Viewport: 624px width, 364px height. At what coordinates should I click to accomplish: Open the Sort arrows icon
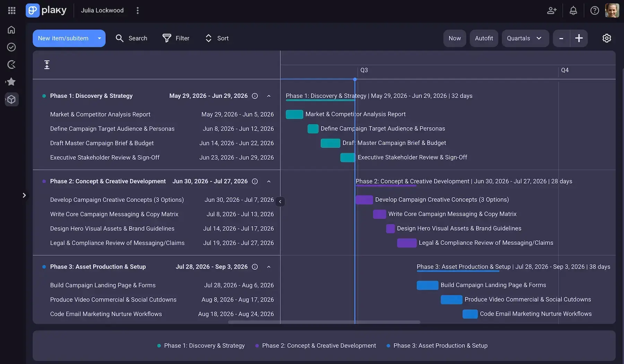click(208, 38)
